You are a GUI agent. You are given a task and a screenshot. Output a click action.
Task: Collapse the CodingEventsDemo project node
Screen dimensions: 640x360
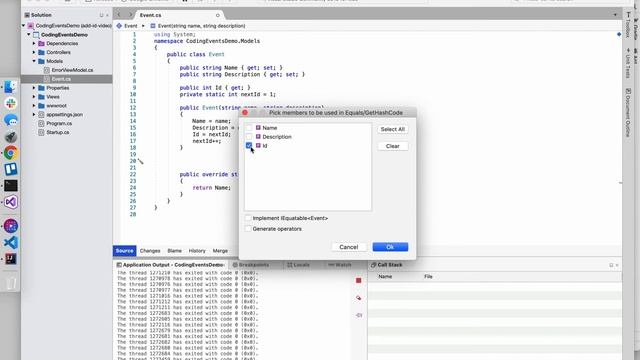29,35
